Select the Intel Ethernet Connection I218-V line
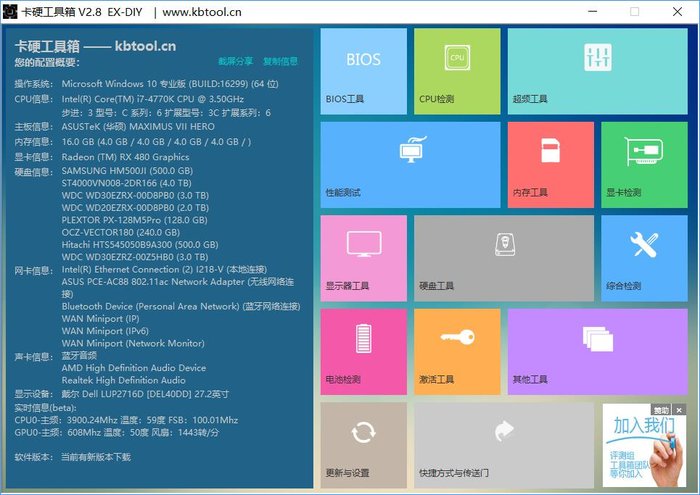The width and height of the screenshot is (700, 495). point(164,269)
